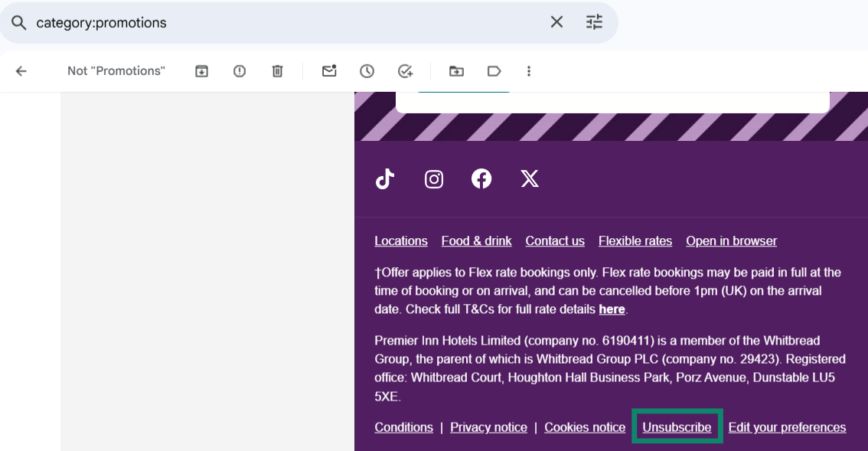Viewport: 868px width, 451px height.
Task: Apply a label to the email
Action: tap(494, 70)
